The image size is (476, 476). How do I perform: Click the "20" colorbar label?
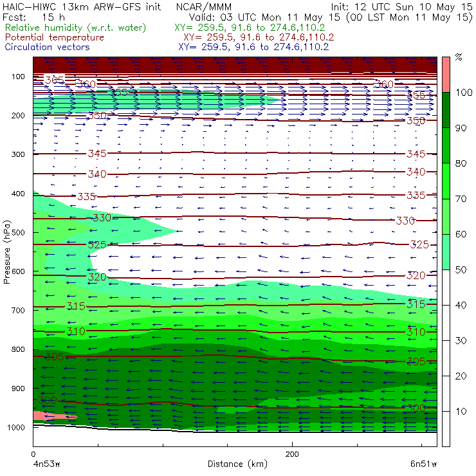[461, 376]
